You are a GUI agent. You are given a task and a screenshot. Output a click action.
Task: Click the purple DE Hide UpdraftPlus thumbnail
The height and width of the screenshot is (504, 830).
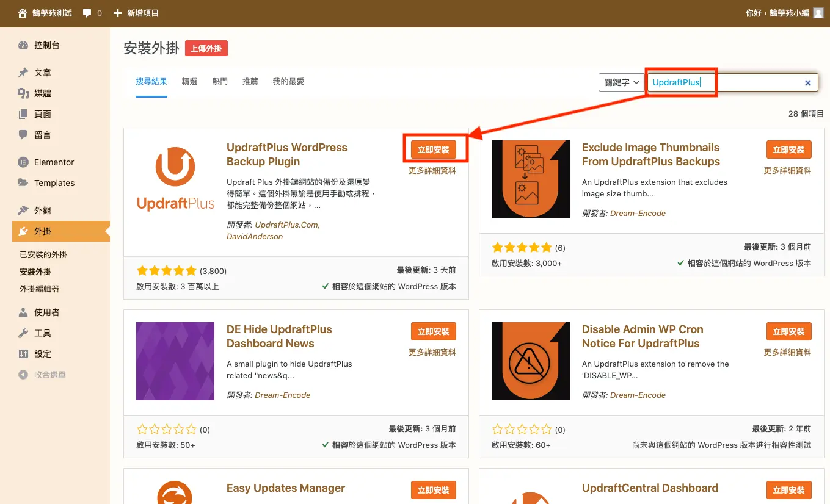[x=175, y=361]
